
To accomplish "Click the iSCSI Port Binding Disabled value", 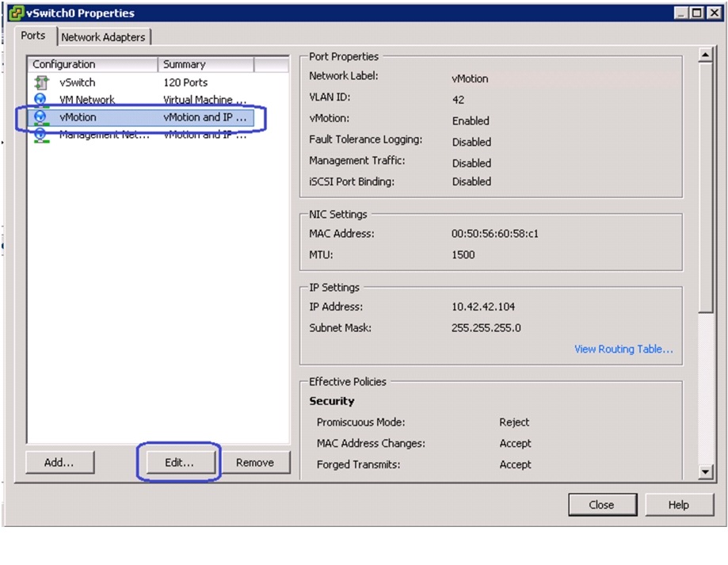I will click(471, 182).
